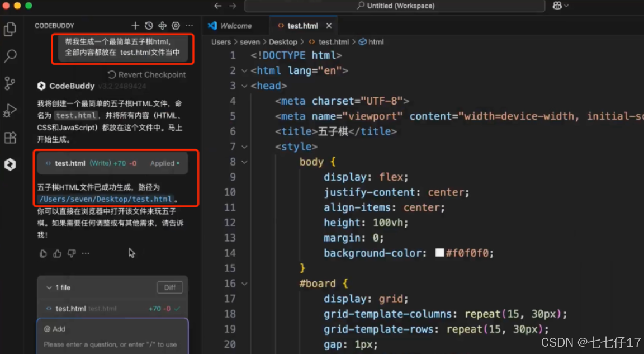Screen dimensions: 644x354
Task: Open CodeBuddy chat history clock icon
Action: coord(149,26)
